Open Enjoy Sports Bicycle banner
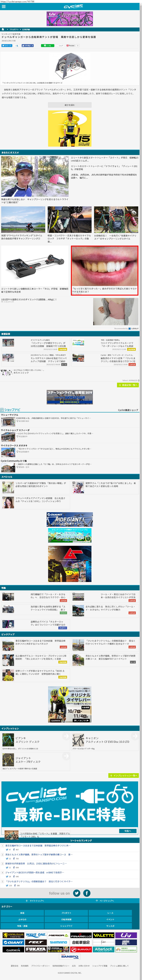The image size is (142, 980). tap(70, 535)
